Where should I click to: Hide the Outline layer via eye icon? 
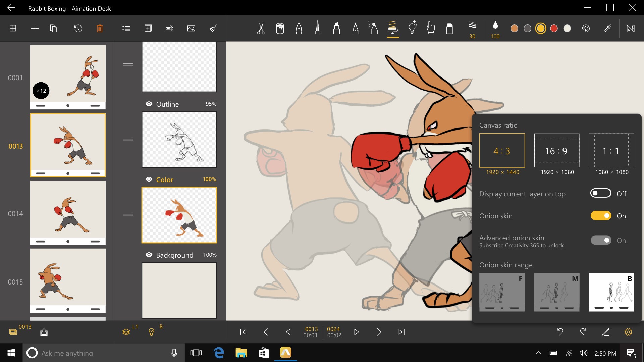coord(149,104)
